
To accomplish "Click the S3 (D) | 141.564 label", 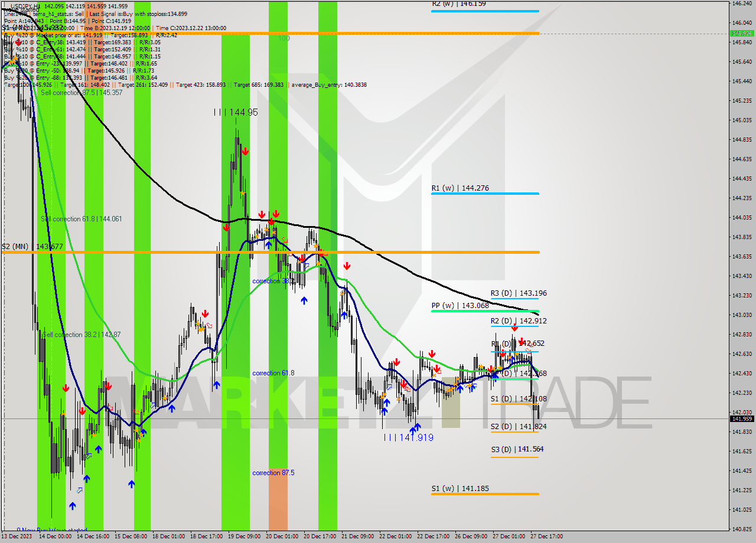I will click(517, 450).
